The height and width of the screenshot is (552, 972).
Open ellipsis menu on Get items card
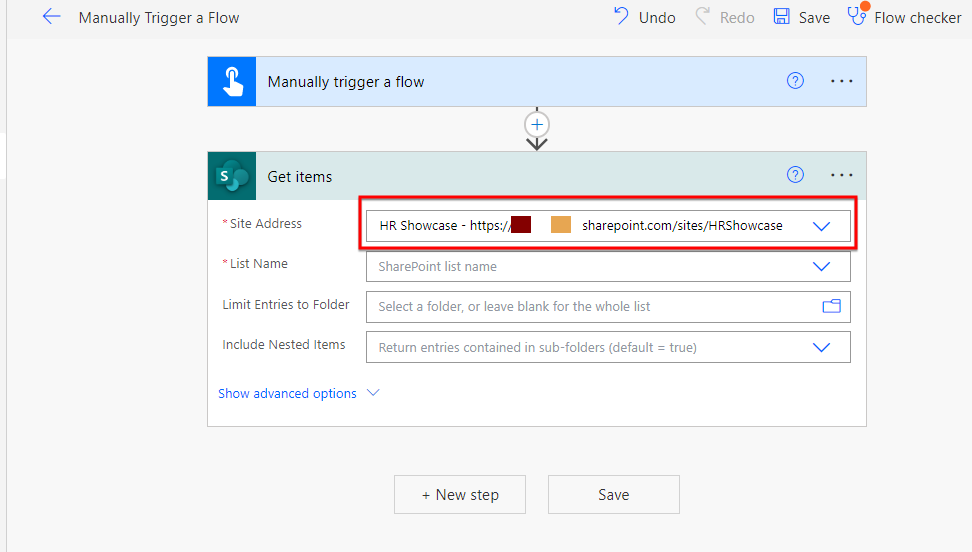coord(841,176)
